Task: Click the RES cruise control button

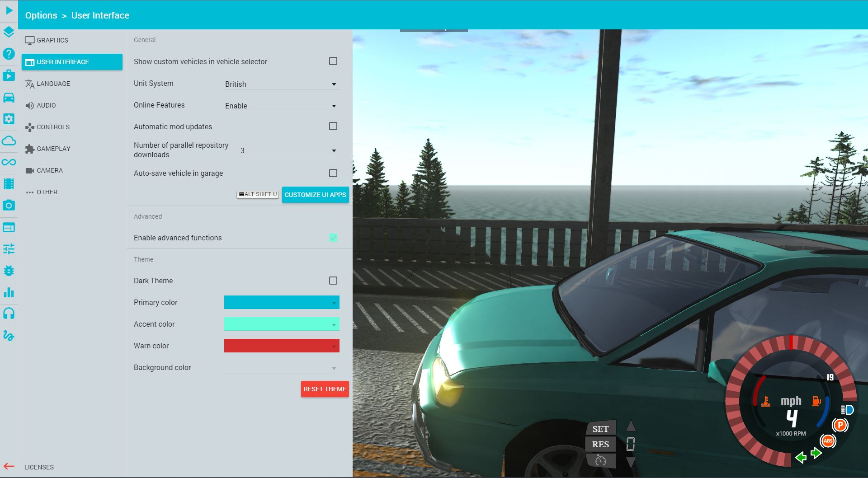Action: tap(600, 444)
